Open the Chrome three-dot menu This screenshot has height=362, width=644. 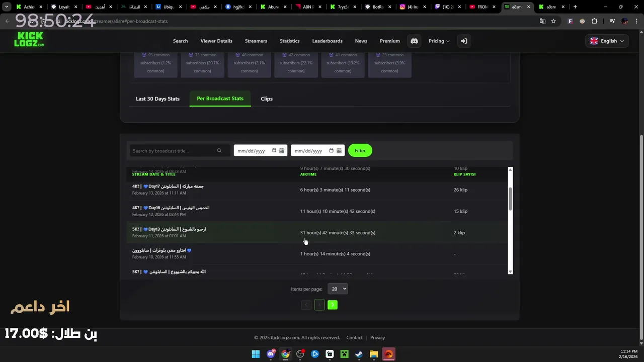click(x=636, y=21)
